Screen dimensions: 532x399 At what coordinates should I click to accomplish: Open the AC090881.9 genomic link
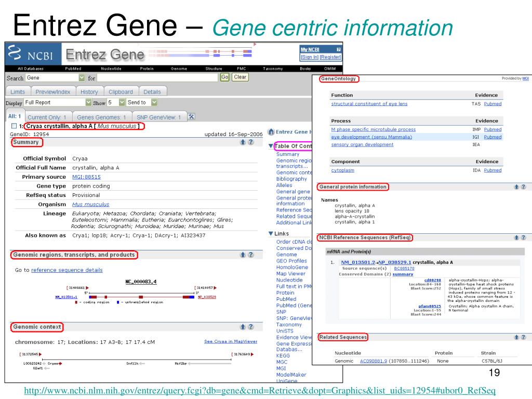click(374, 361)
